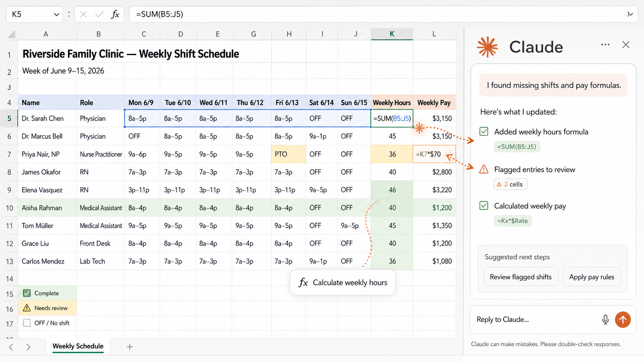Open Claude panel more options ellipsis
This screenshot has height=362, width=644.
click(605, 45)
